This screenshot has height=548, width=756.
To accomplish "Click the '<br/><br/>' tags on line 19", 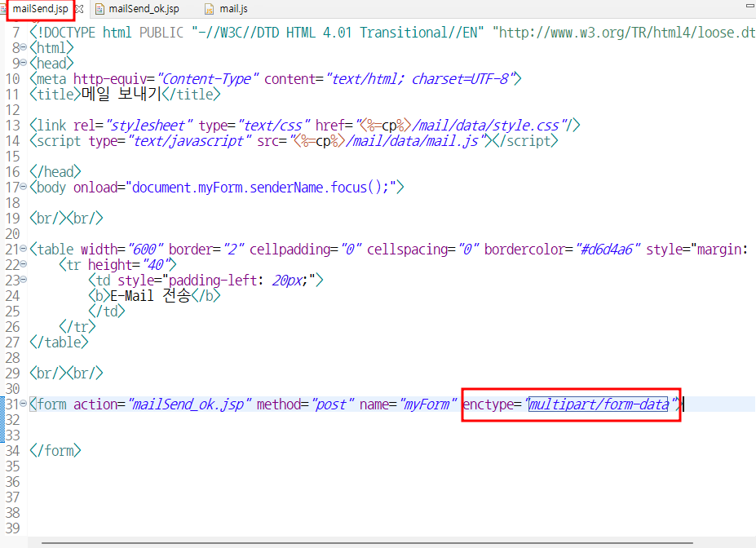I will (66, 219).
